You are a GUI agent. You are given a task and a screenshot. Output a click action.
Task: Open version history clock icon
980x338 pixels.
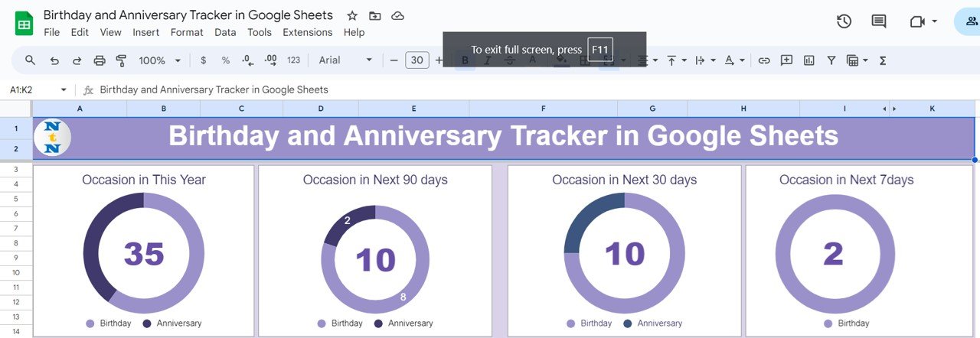[844, 21]
